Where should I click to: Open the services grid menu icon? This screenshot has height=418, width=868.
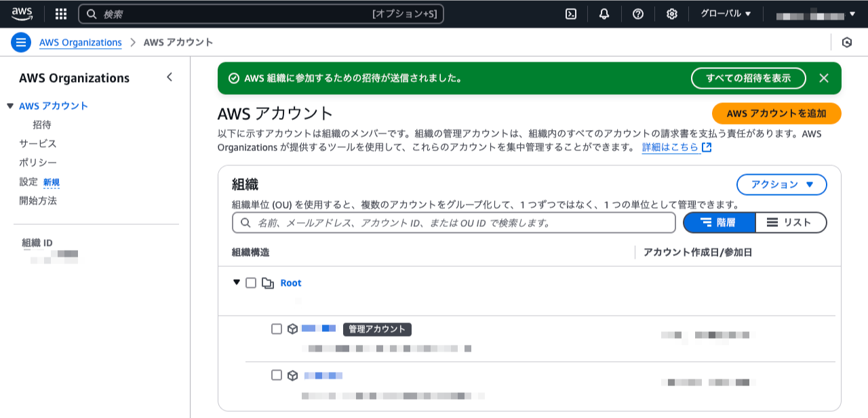click(x=61, y=14)
